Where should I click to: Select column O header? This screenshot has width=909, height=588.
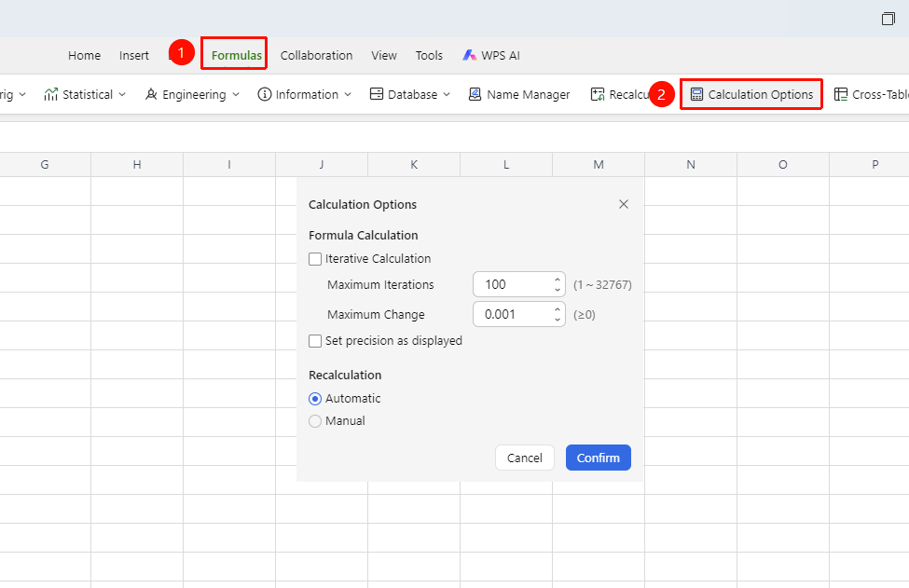(783, 165)
